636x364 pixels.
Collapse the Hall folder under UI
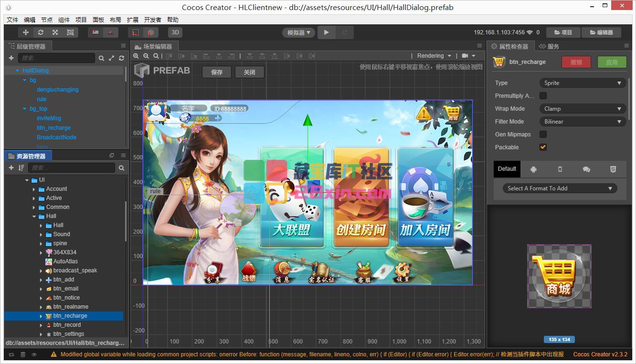tap(34, 217)
